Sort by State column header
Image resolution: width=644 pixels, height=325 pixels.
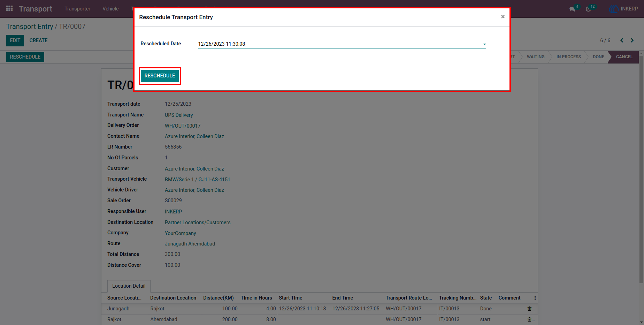point(486,298)
